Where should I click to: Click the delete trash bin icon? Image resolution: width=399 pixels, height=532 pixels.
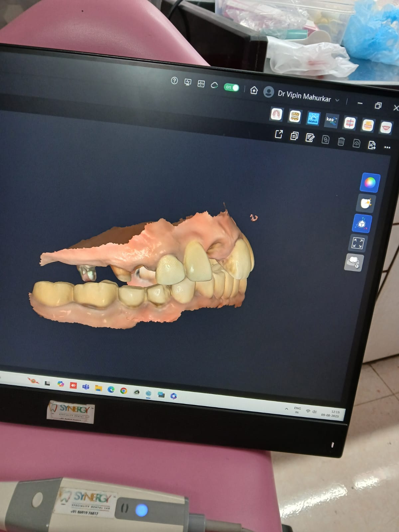341,141
